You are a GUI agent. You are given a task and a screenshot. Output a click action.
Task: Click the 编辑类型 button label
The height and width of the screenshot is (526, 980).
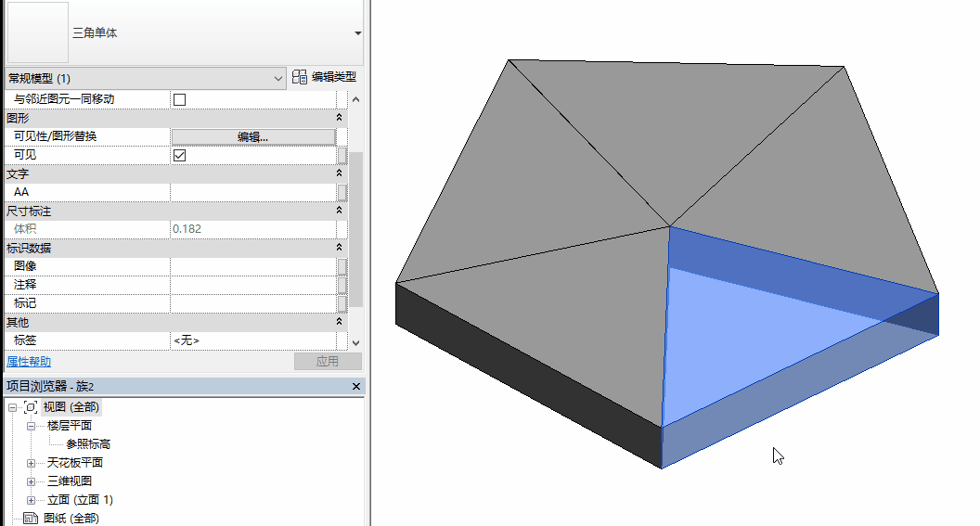pyautogui.click(x=334, y=77)
